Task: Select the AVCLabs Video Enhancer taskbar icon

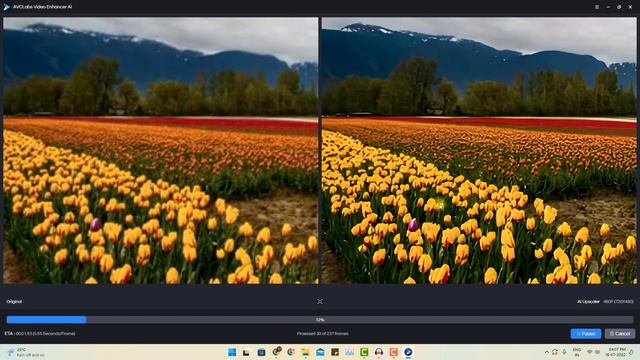Action: tap(408, 352)
